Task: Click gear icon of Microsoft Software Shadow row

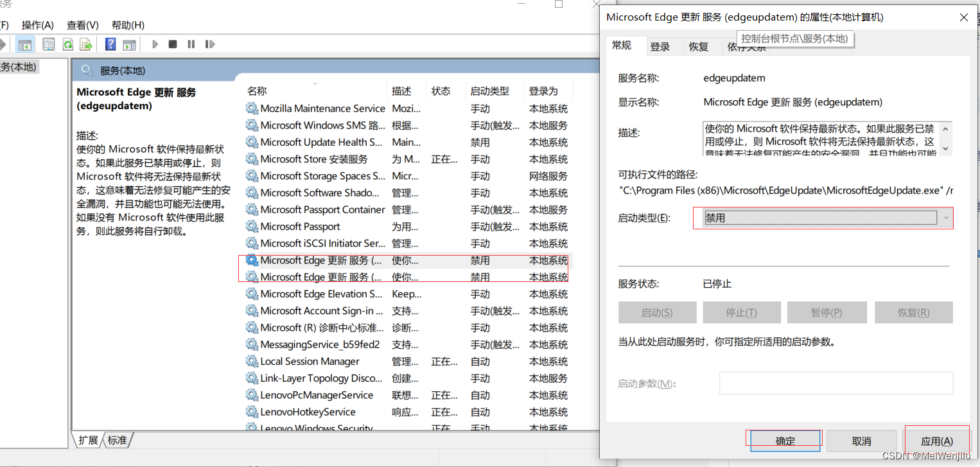Action: pyautogui.click(x=252, y=193)
